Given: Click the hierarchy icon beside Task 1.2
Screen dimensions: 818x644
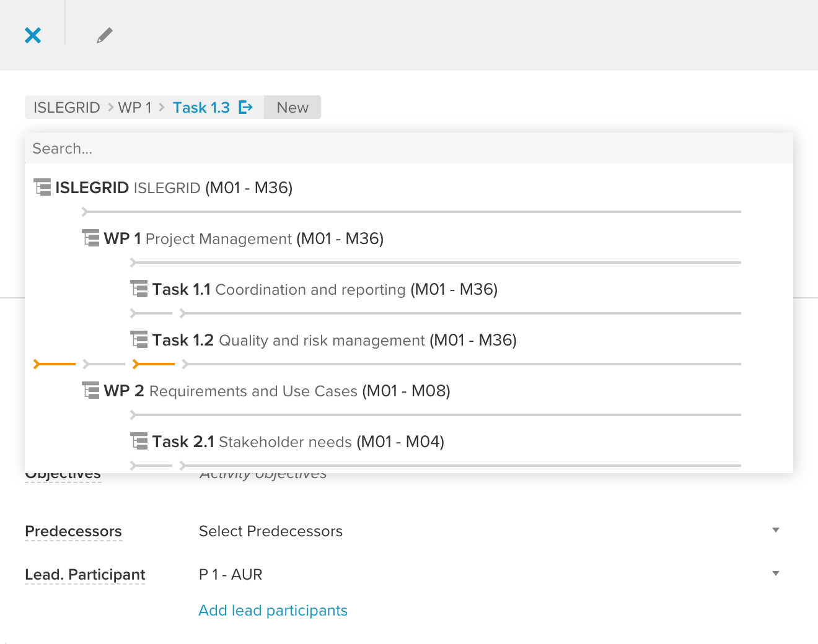Looking at the screenshot, I should (x=139, y=339).
